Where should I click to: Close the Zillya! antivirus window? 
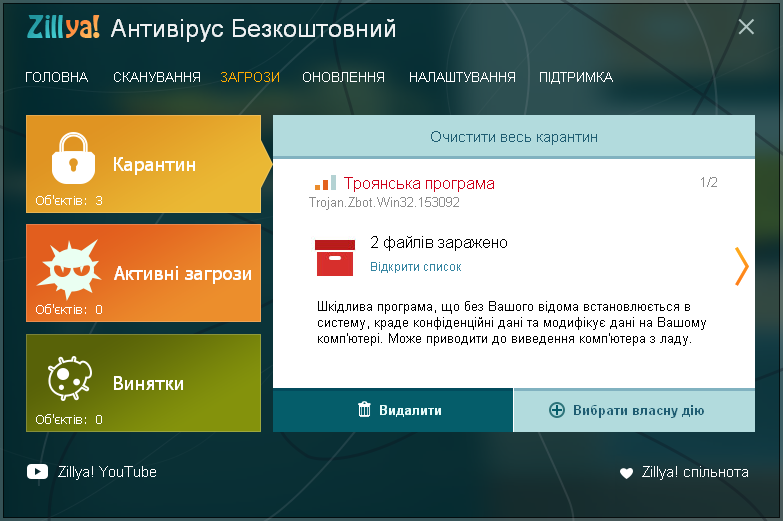tap(746, 27)
